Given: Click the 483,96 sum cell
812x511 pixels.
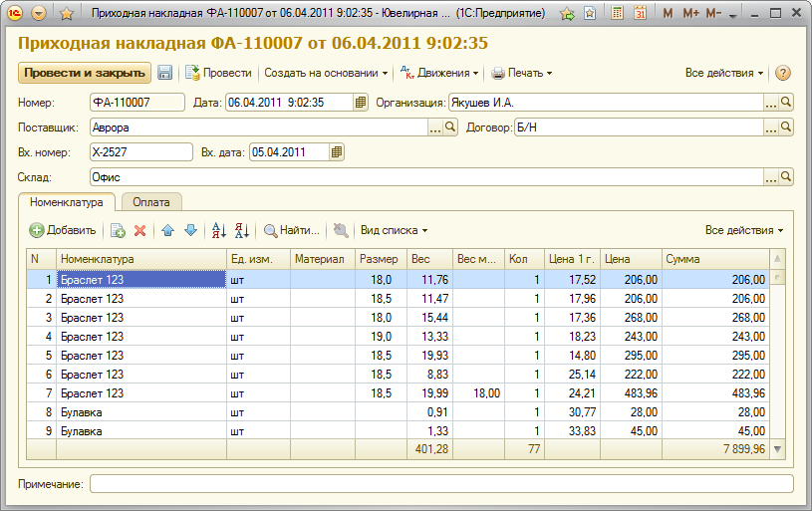Looking at the screenshot, I should point(715,393).
